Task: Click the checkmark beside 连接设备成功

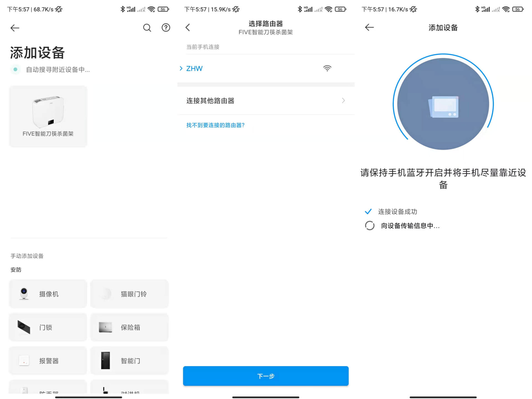Action: point(369,211)
